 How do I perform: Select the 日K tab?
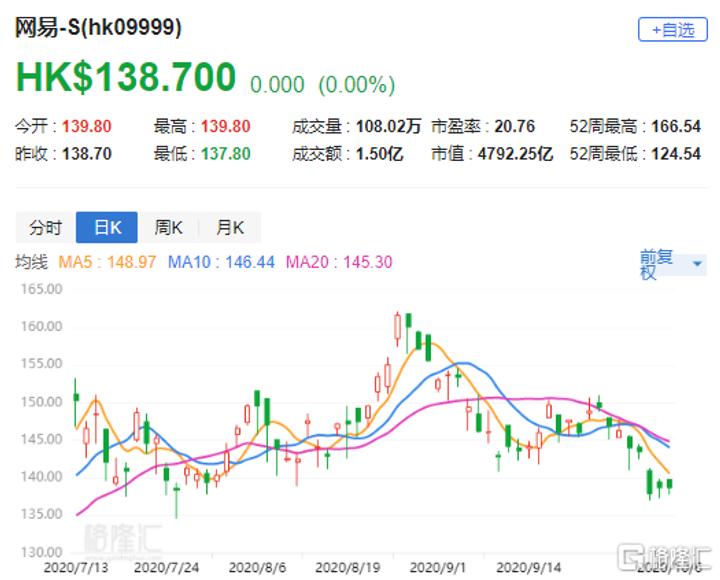coord(107,227)
